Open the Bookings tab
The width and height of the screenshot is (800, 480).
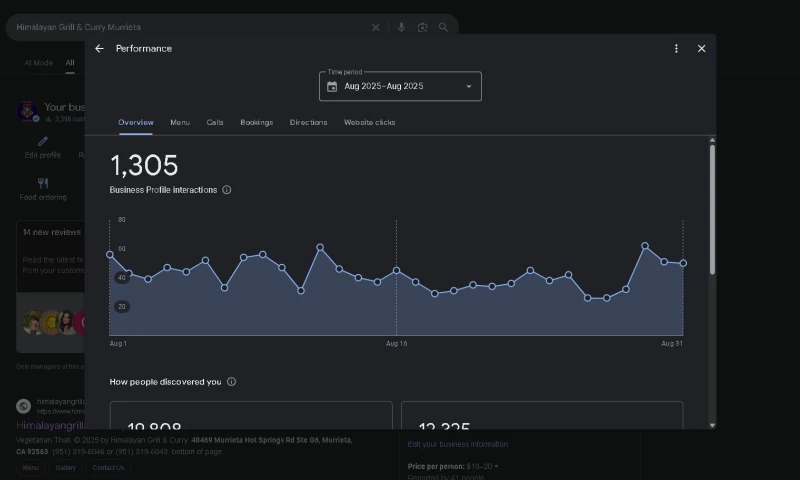pos(256,122)
